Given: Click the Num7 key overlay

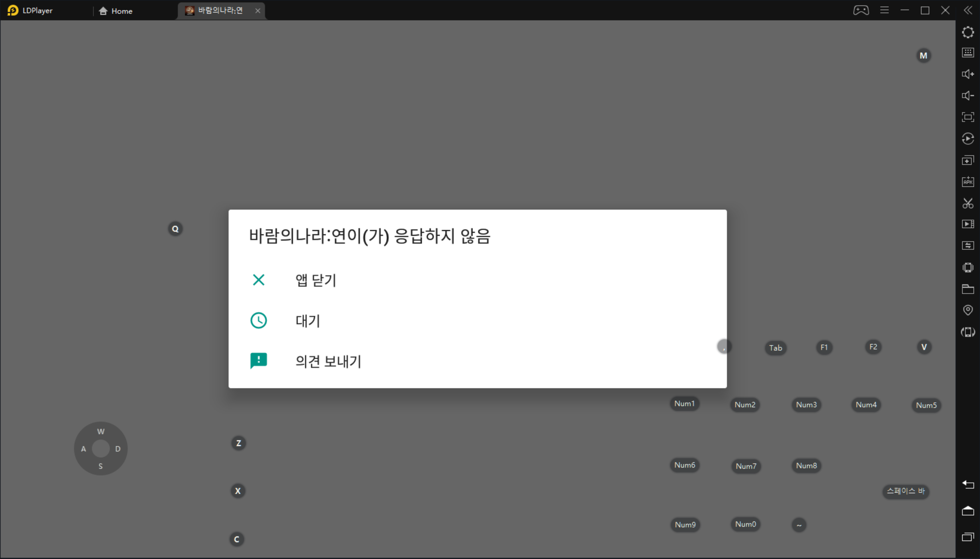Looking at the screenshot, I should click(x=746, y=466).
